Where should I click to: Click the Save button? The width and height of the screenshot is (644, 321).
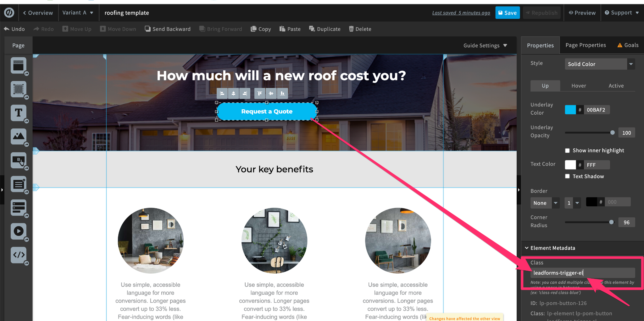point(508,13)
